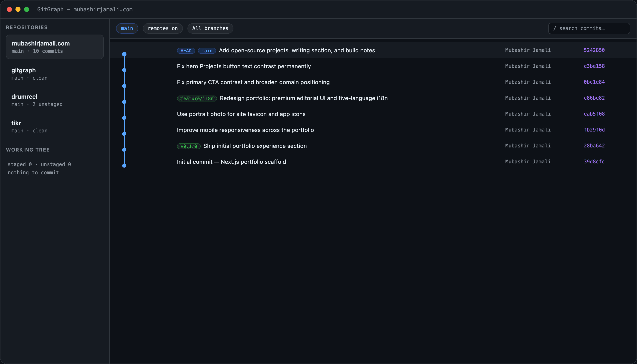Click graph node for commit c86be82
Viewport: 637px width, 364px height.
[124, 102]
